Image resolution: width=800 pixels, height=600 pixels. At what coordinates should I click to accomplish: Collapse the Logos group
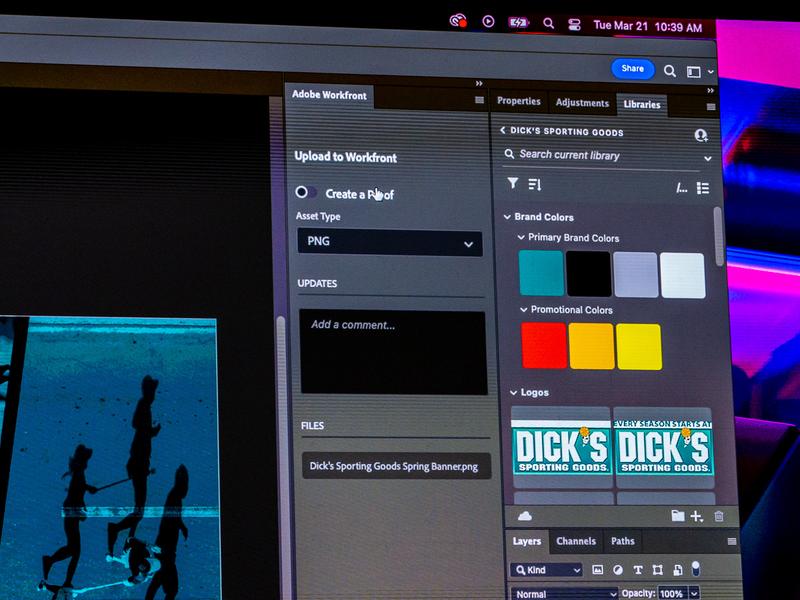pyautogui.click(x=514, y=392)
